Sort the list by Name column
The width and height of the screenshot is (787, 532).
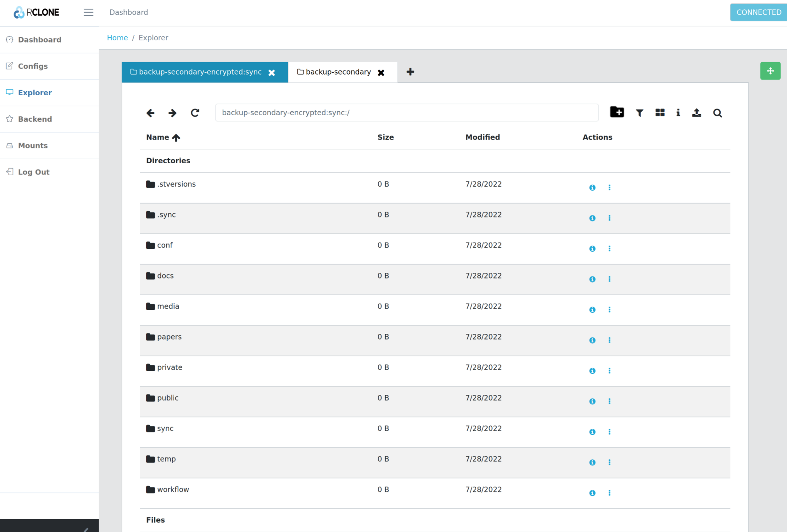click(163, 137)
